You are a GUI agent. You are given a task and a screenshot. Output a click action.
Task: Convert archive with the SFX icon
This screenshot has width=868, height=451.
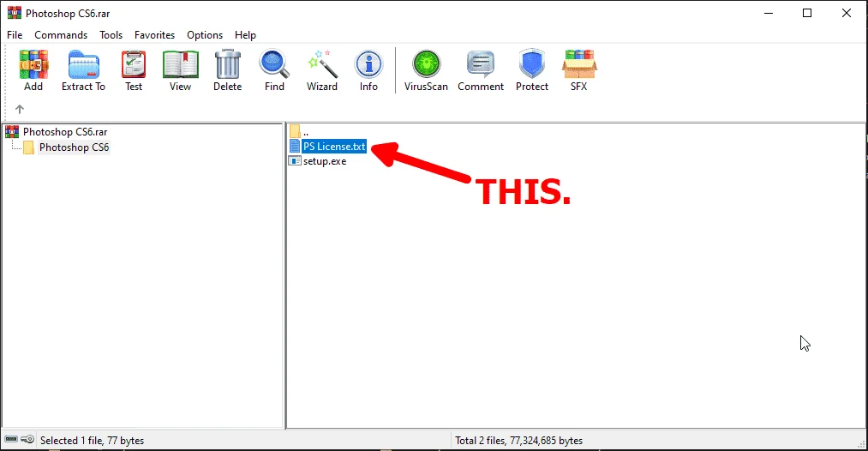[579, 64]
